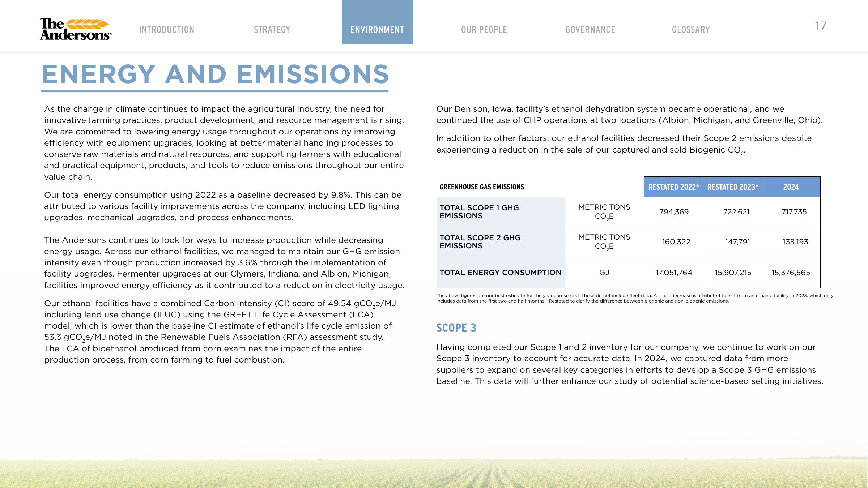Click the Scope 1 value 794,369
Screen dimensions: 868x488
[x=674, y=212]
